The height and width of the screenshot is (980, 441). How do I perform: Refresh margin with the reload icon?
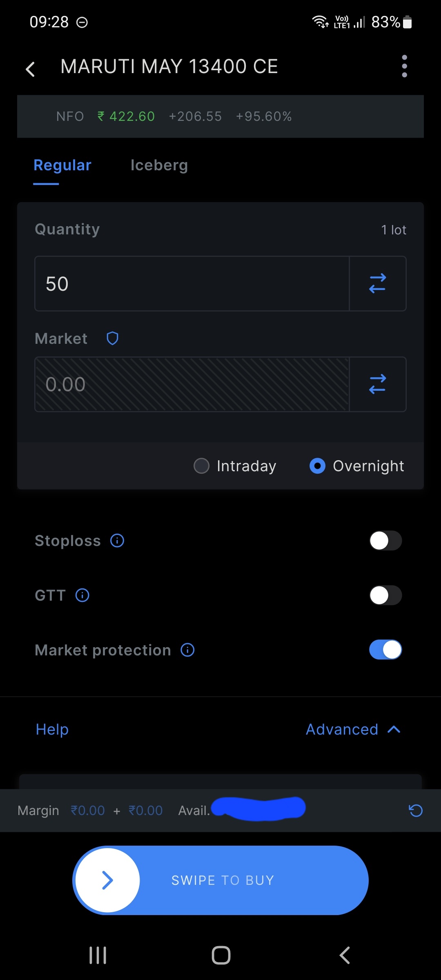tap(416, 811)
